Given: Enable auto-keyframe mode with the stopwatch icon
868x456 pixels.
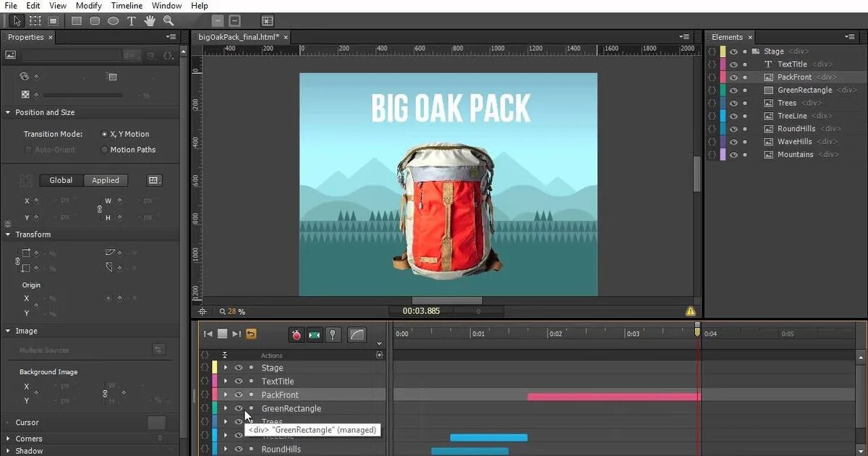Looking at the screenshot, I should [x=297, y=334].
